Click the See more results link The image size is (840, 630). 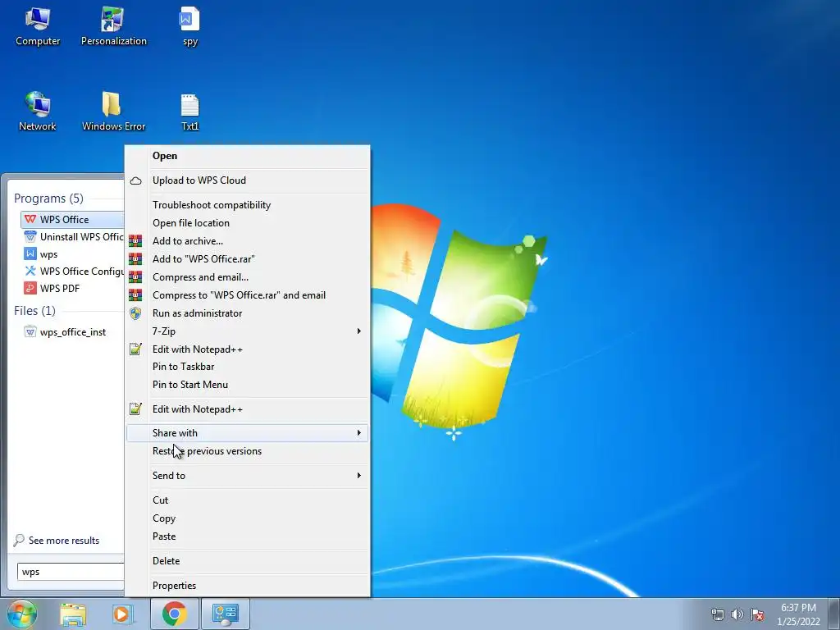coord(64,541)
